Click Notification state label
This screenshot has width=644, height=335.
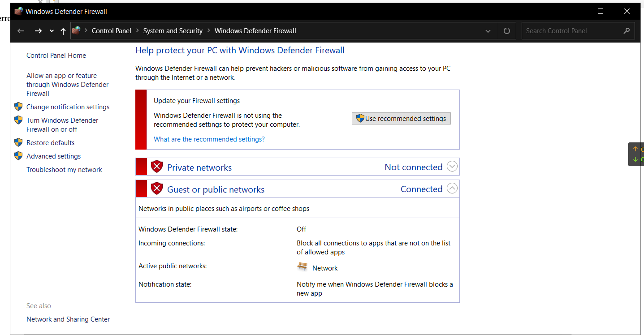[x=165, y=284]
